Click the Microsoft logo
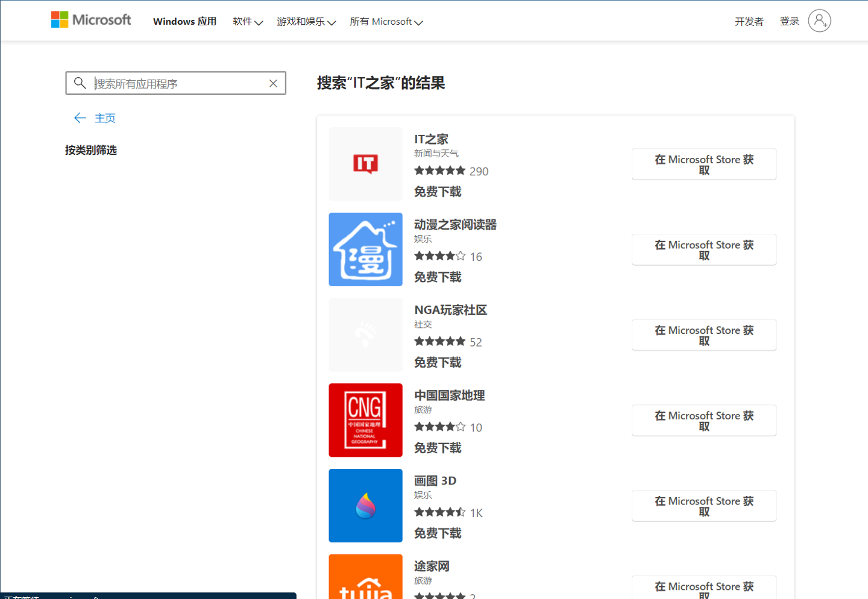The image size is (868, 599). [91, 20]
